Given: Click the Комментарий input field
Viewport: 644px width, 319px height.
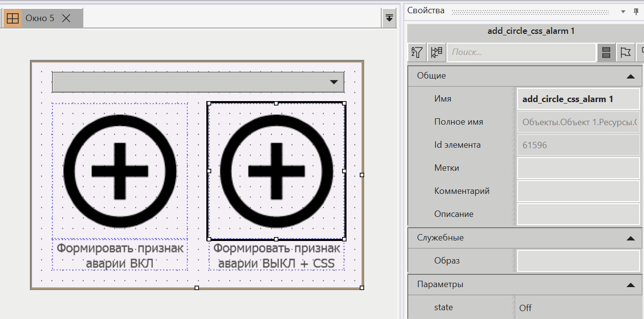Looking at the screenshot, I should click(578, 190).
